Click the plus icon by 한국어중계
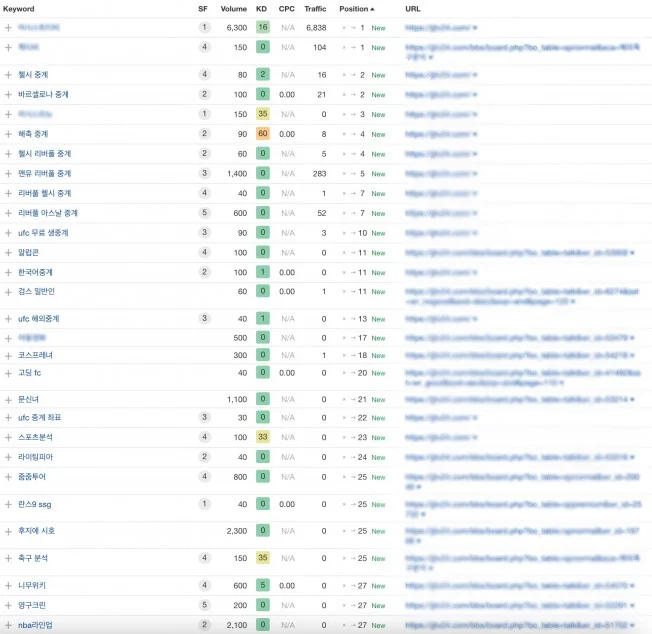 pos(8,273)
